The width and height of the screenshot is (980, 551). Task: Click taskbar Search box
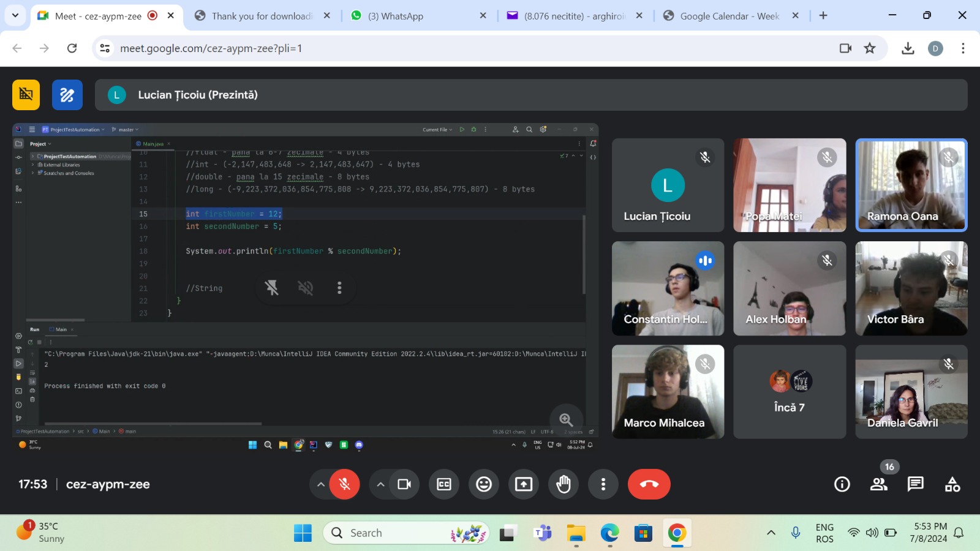(x=407, y=533)
